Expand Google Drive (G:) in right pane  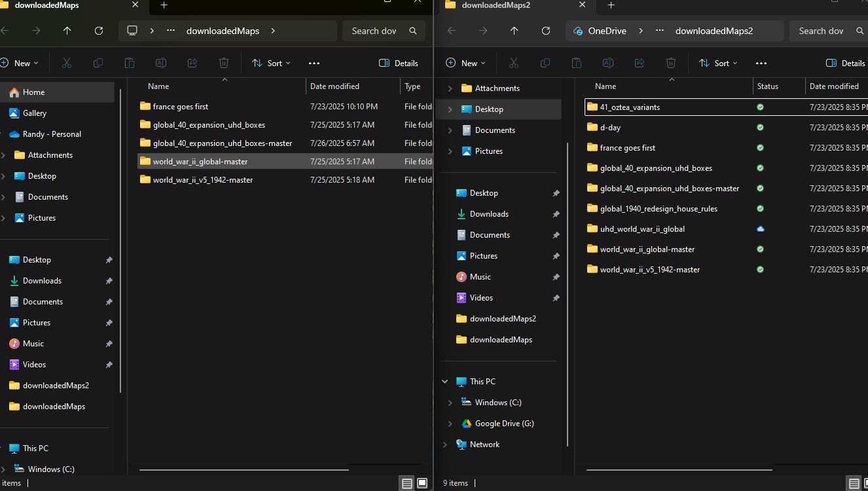[x=450, y=424]
